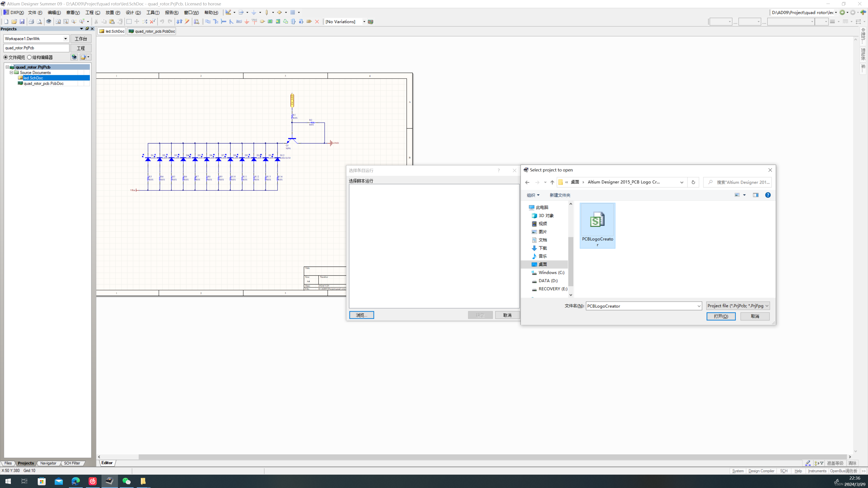Select the GND power port icon
Image resolution: width=868 pixels, height=488 pixels.
pos(247,21)
